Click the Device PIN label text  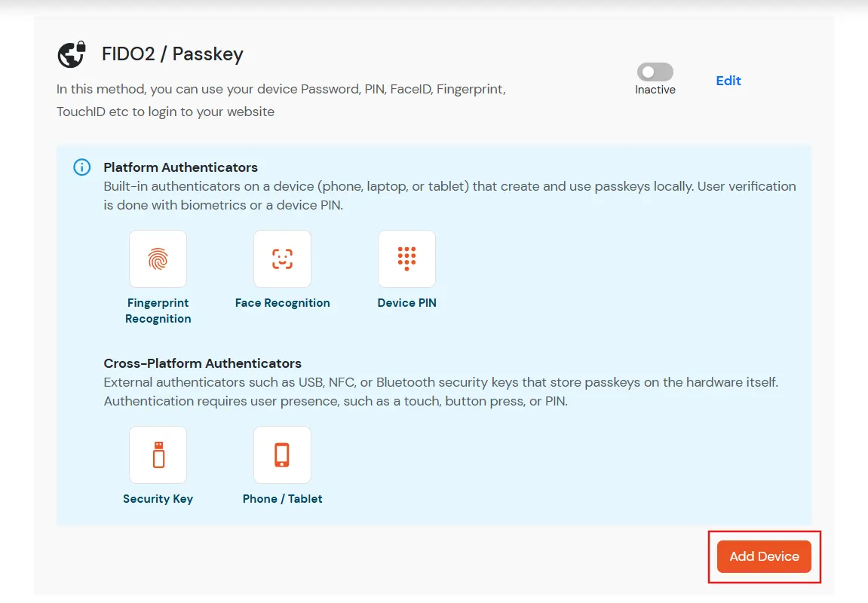[x=407, y=302]
